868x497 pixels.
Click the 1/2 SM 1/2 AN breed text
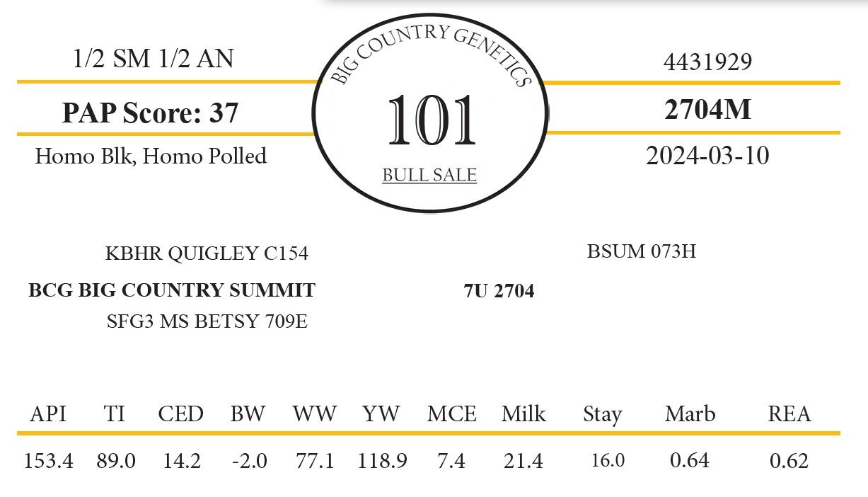click(x=153, y=59)
